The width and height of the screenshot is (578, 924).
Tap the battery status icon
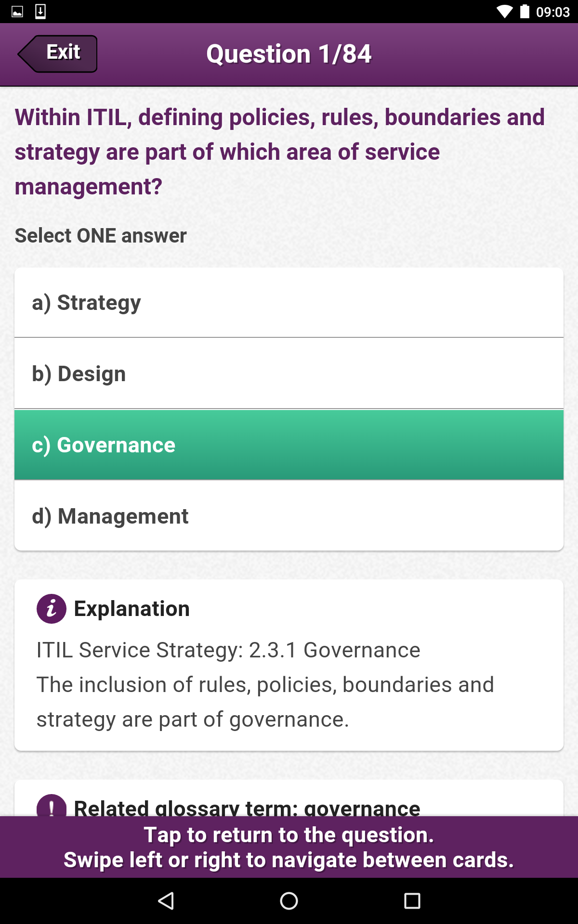(x=525, y=12)
